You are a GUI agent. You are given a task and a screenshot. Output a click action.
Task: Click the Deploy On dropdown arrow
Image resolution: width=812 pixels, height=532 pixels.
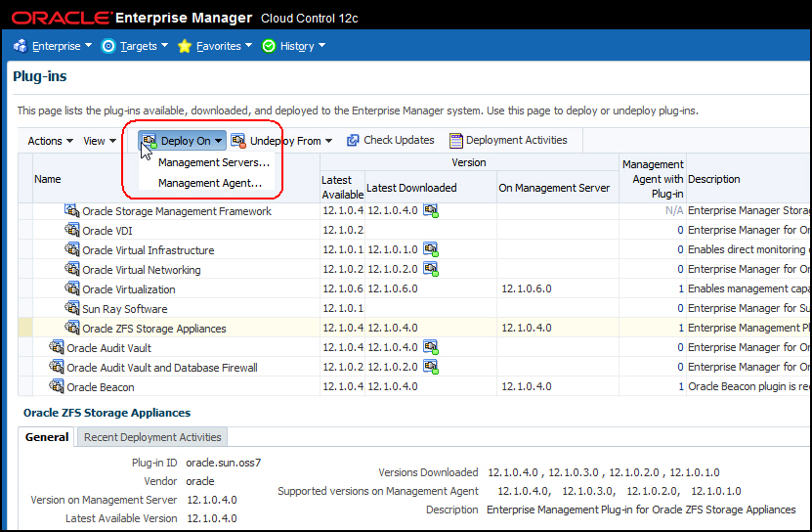tap(219, 141)
